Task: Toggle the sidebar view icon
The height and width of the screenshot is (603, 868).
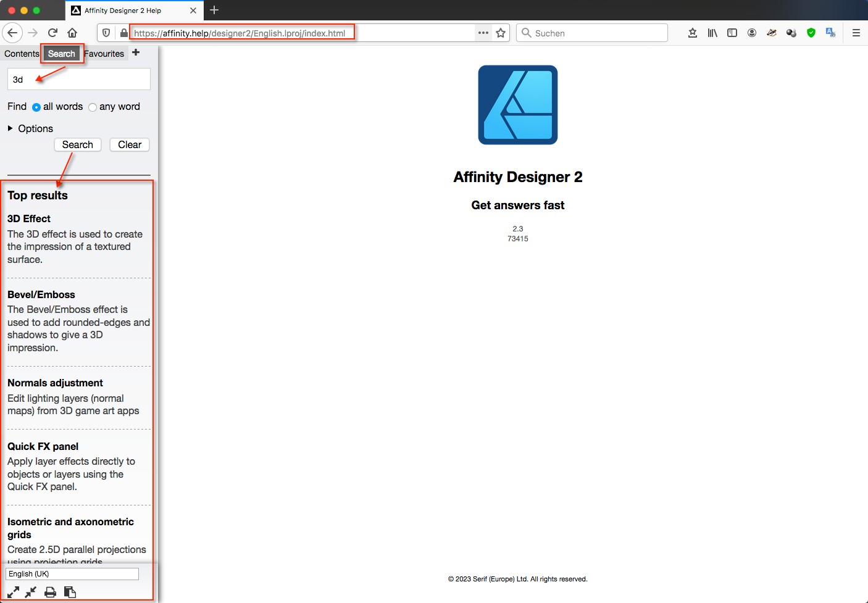Action: [732, 33]
